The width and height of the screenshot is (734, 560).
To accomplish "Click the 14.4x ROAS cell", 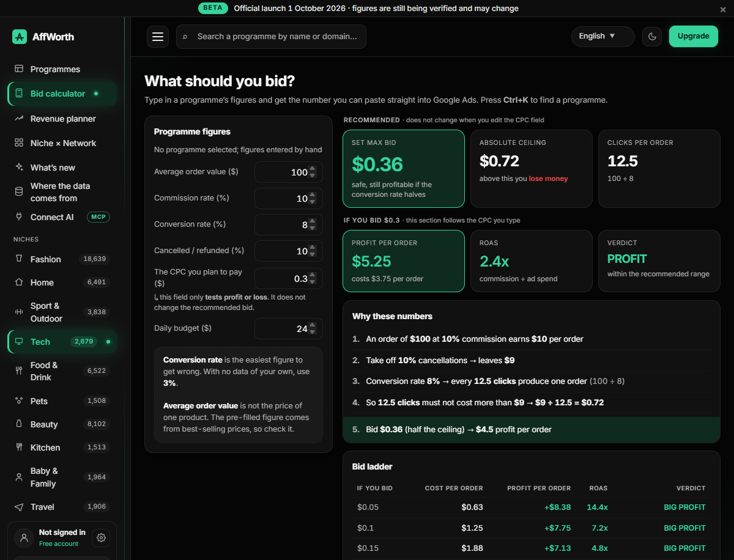I will click(596, 507).
